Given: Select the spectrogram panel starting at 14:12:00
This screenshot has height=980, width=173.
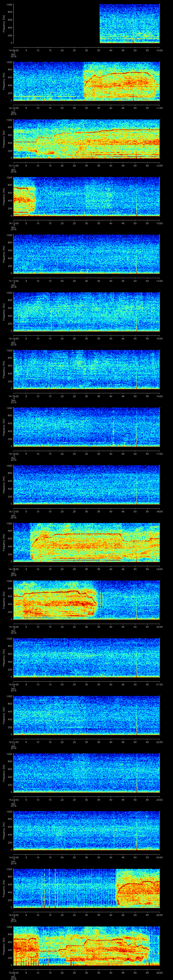Looking at the screenshot, I should tap(87, 196).
